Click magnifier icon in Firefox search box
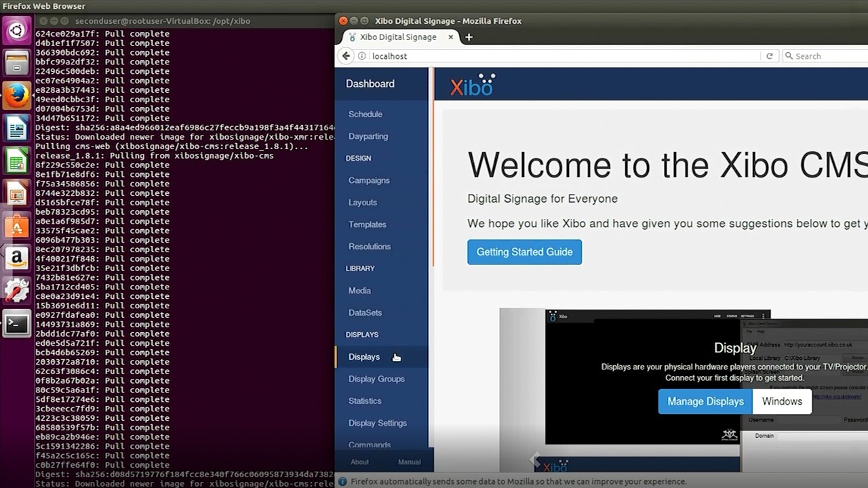This screenshot has width=868, height=488. coord(789,56)
